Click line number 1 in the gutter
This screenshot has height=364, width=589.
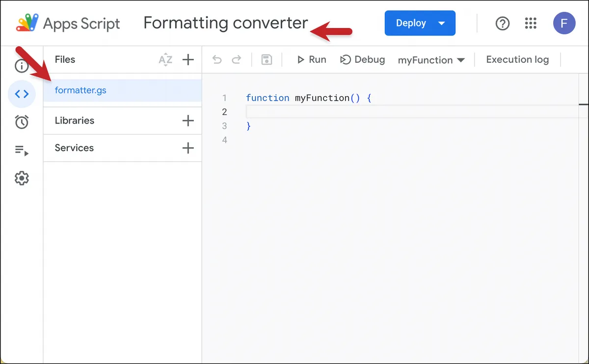point(224,98)
